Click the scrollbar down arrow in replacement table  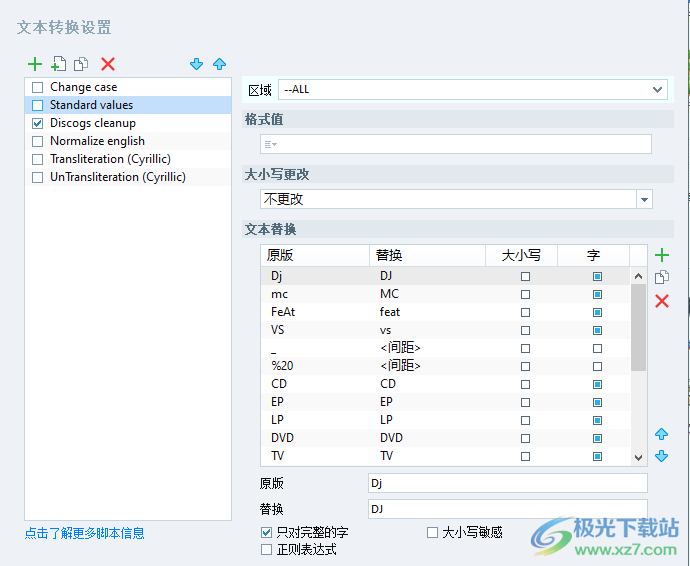(639, 458)
